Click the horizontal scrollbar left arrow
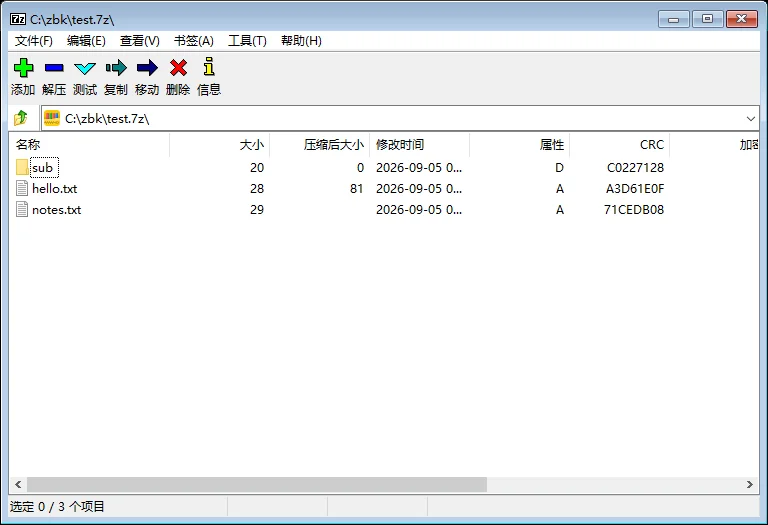The width and height of the screenshot is (768, 525). pos(18,484)
